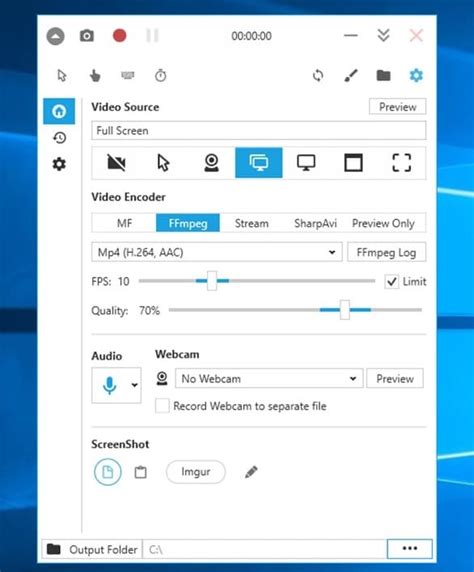
Task: Toggle the Imgur screenshot upload button
Action: click(196, 472)
